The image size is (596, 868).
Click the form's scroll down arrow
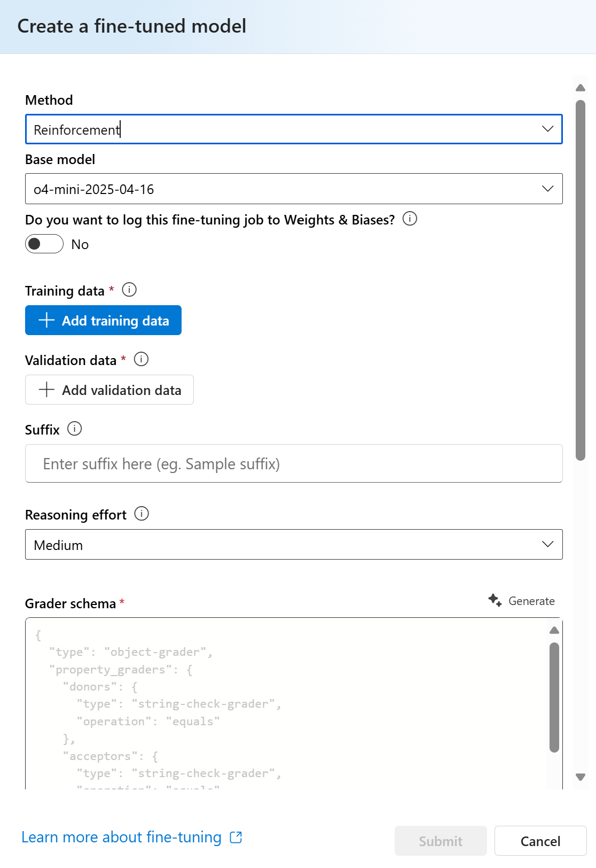click(x=581, y=777)
